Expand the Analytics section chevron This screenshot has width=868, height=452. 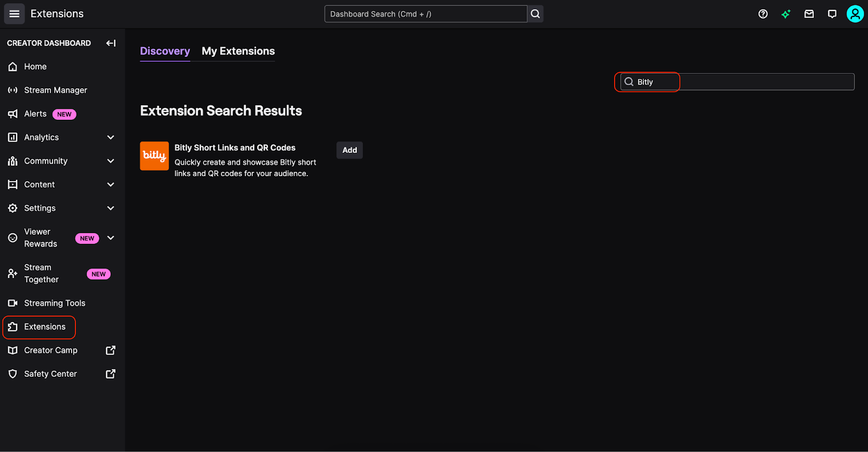[111, 137]
